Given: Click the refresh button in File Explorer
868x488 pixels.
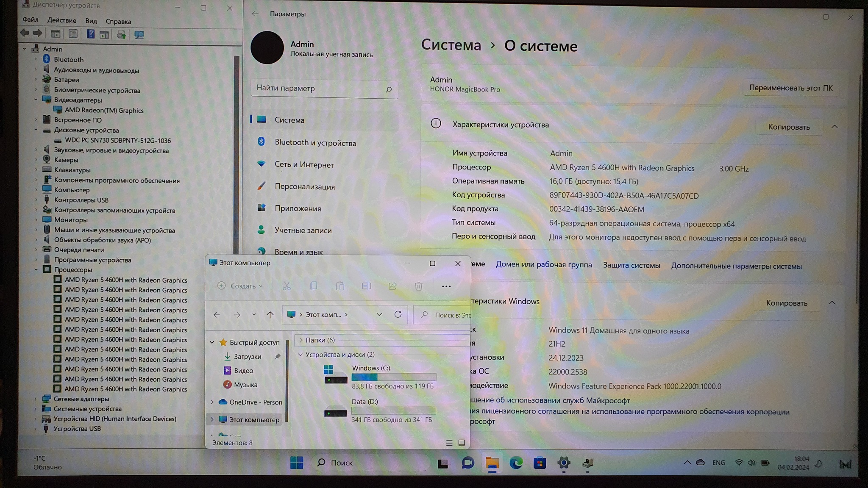Looking at the screenshot, I should pyautogui.click(x=398, y=314).
